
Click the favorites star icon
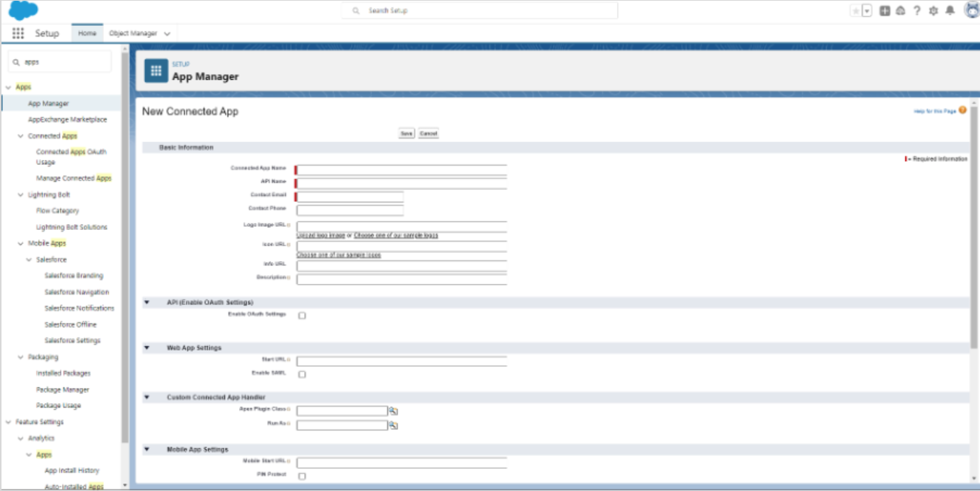(856, 11)
